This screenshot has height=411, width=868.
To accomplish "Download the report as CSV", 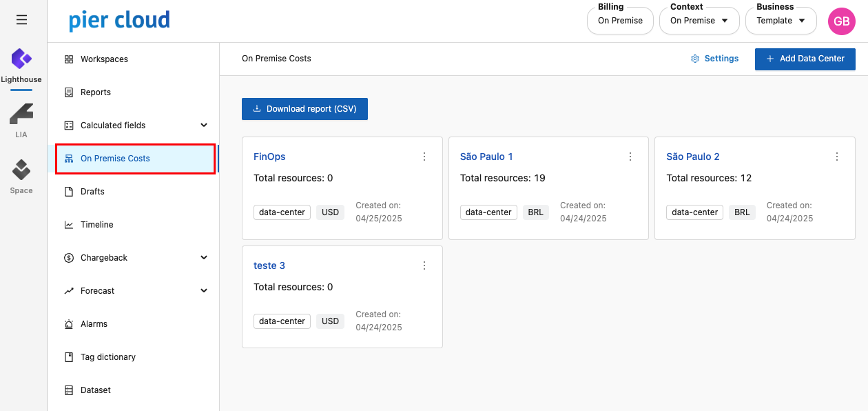I will click(304, 109).
